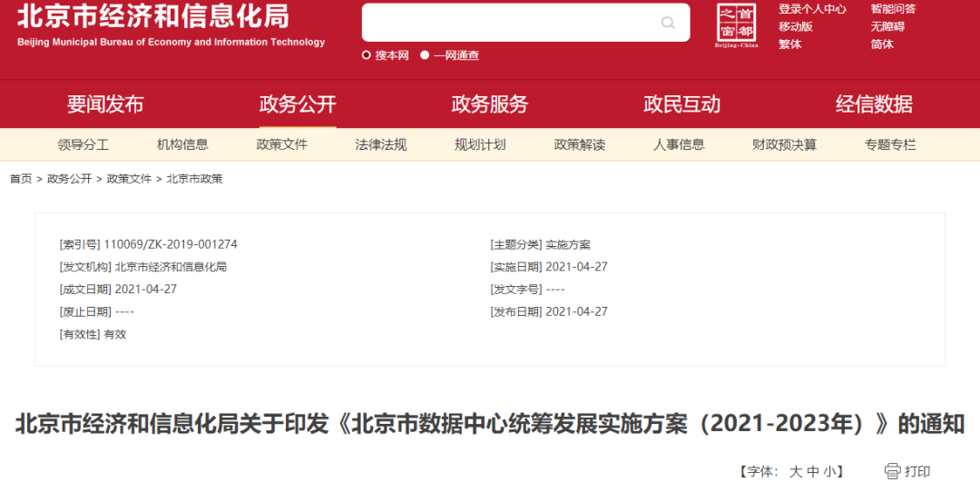Screen dimensions: 980x492
Task: Click the 成文日期 value 2021-04-27
Action: pos(145,290)
